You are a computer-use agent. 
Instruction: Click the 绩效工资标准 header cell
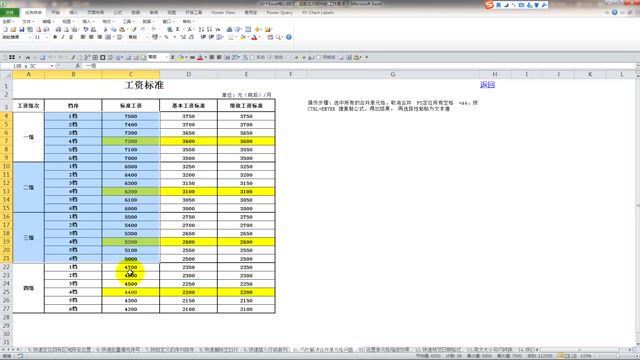coord(246,105)
